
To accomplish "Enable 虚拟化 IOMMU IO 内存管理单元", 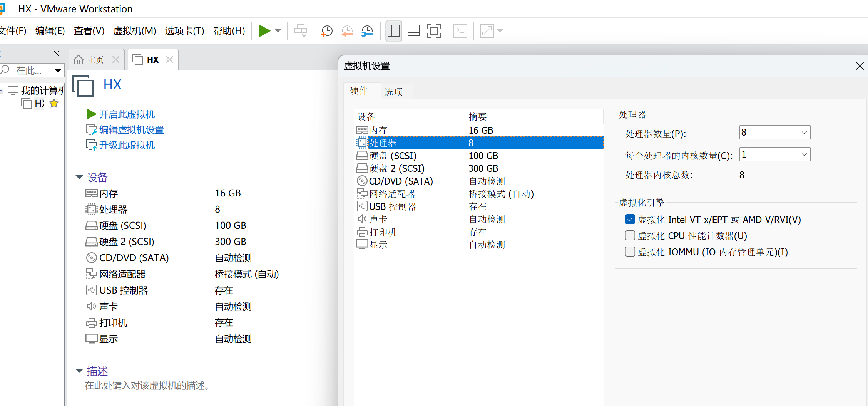I will (630, 252).
